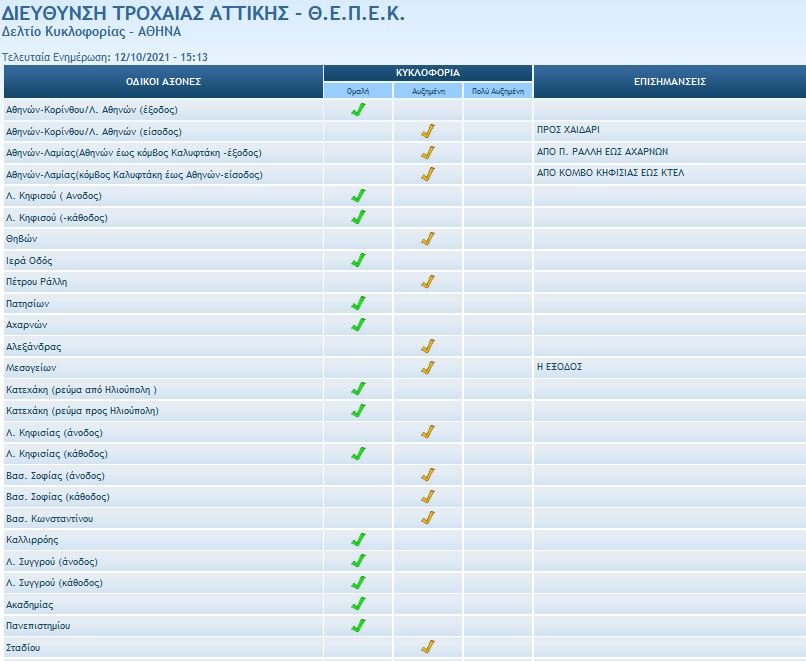Click the orange checkmark in the Μεσογείων row
This screenshot has width=806, height=661.
coord(428,368)
